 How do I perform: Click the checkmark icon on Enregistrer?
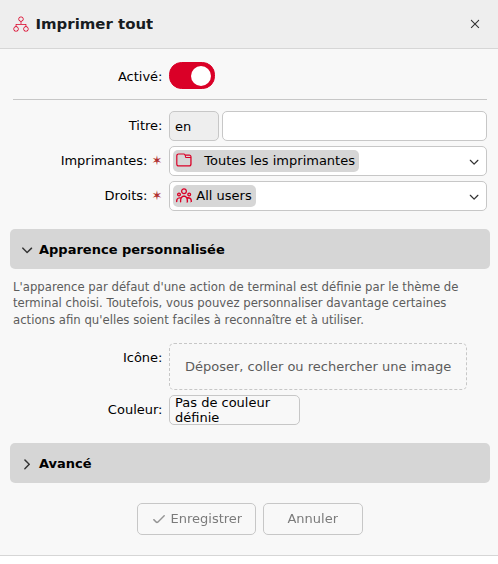pyautogui.click(x=159, y=519)
